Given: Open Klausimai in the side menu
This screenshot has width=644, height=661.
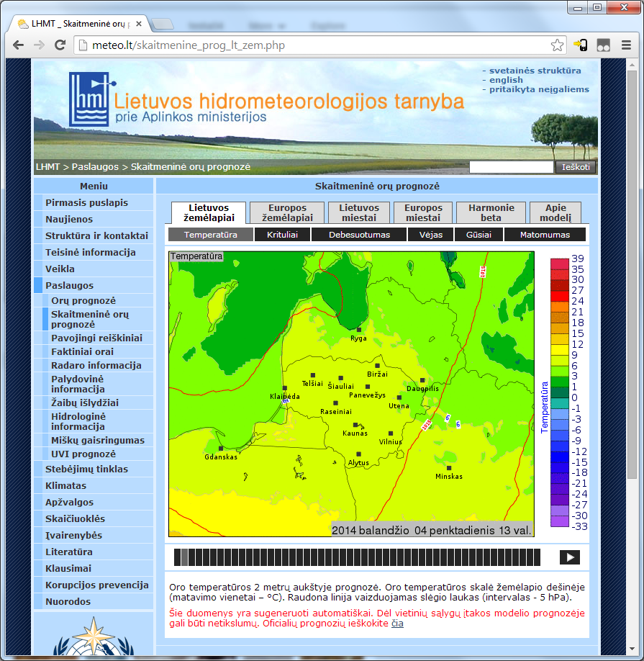Looking at the screenshot, I should click(94, 568).
